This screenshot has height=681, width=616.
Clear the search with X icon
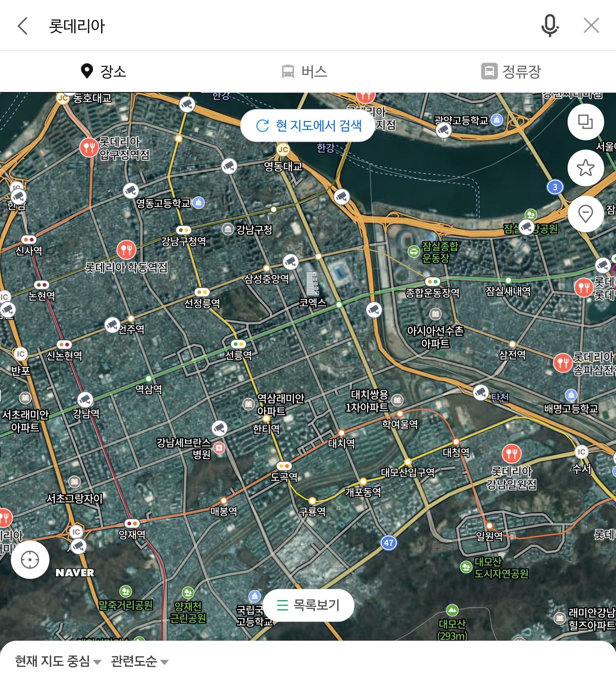point(591,25)
